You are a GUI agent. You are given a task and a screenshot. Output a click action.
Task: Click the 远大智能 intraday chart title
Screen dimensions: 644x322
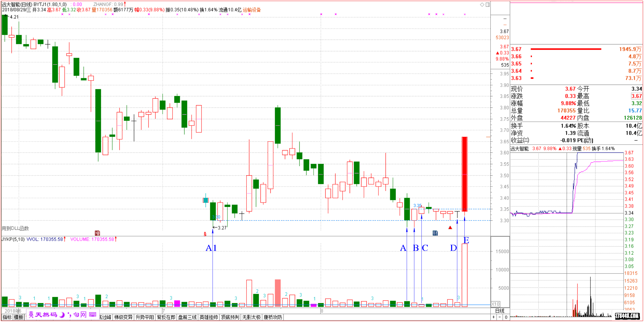[519, 149]
